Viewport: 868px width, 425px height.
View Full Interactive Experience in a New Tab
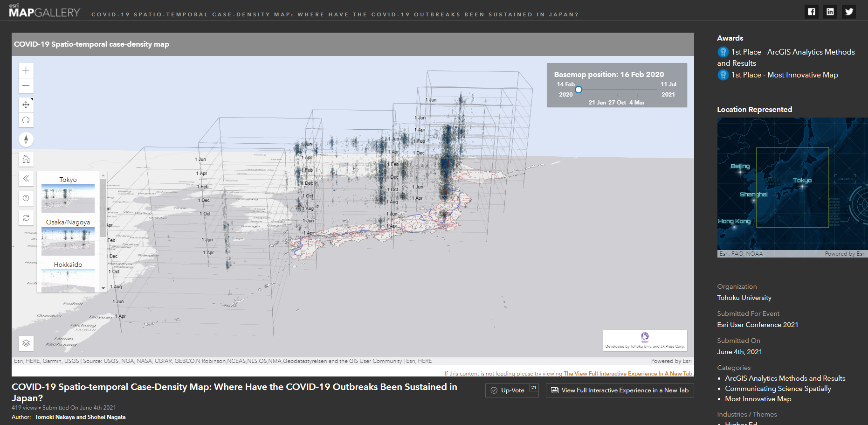click(620, 390)
